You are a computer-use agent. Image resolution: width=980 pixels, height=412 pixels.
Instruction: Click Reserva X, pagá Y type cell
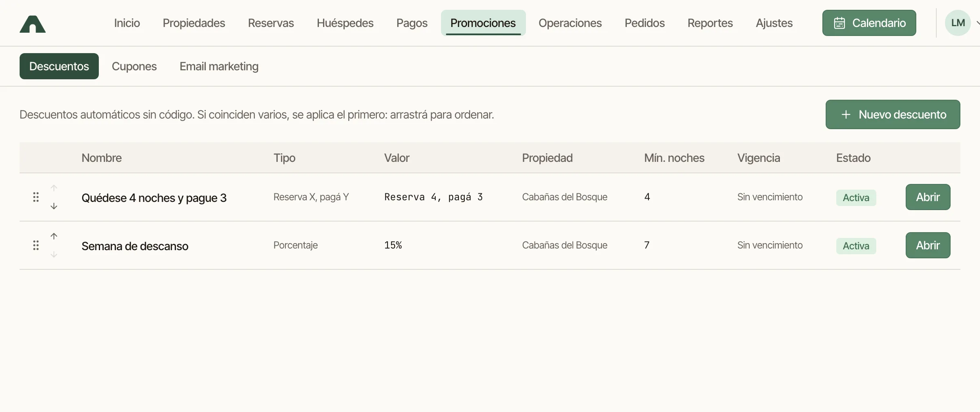[311, 197]
